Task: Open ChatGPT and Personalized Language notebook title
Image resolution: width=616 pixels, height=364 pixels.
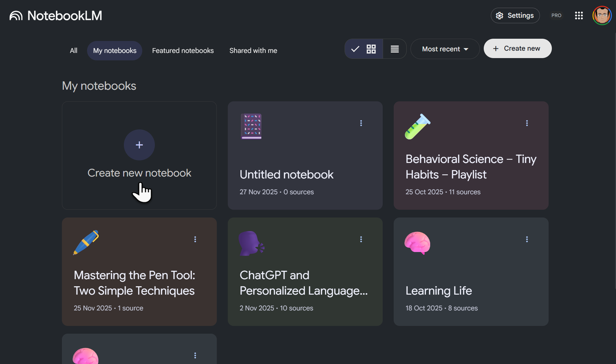Action: tap(304, 283)
